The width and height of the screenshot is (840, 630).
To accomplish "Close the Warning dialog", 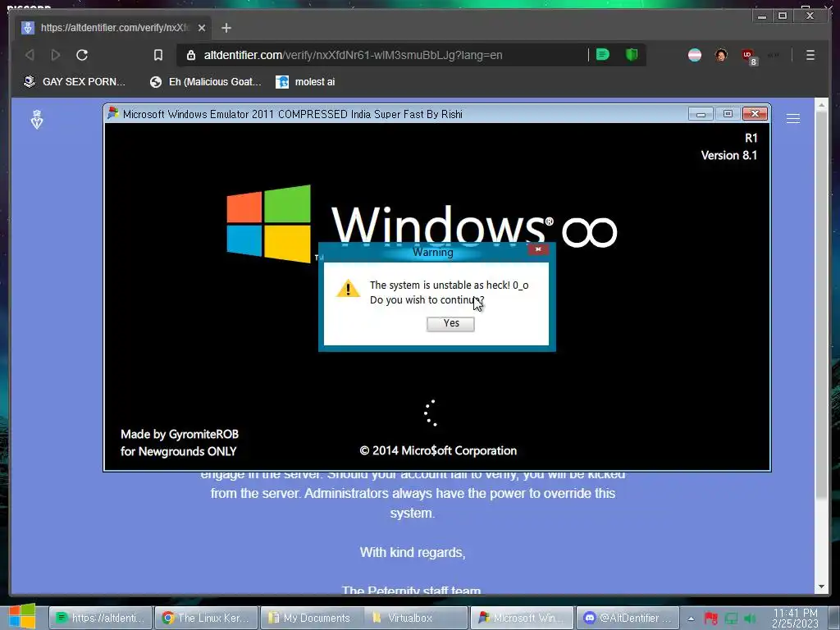I will pos(538,249).
